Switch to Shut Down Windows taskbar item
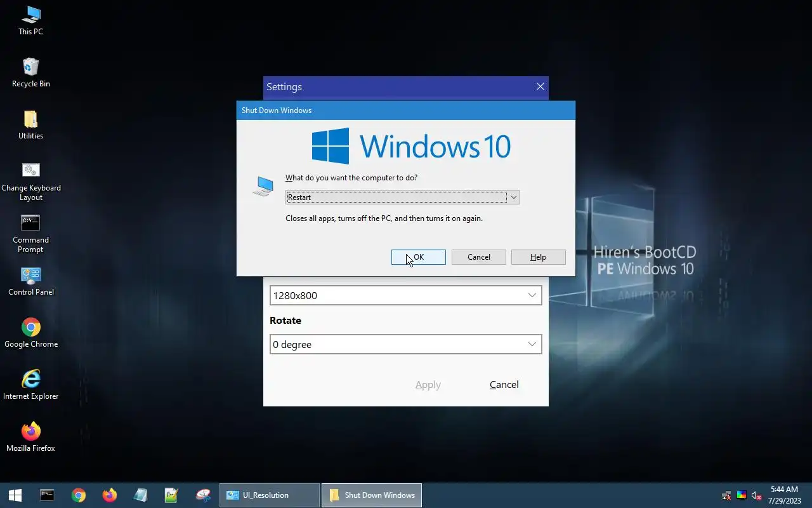 click(x=372, y=495)
